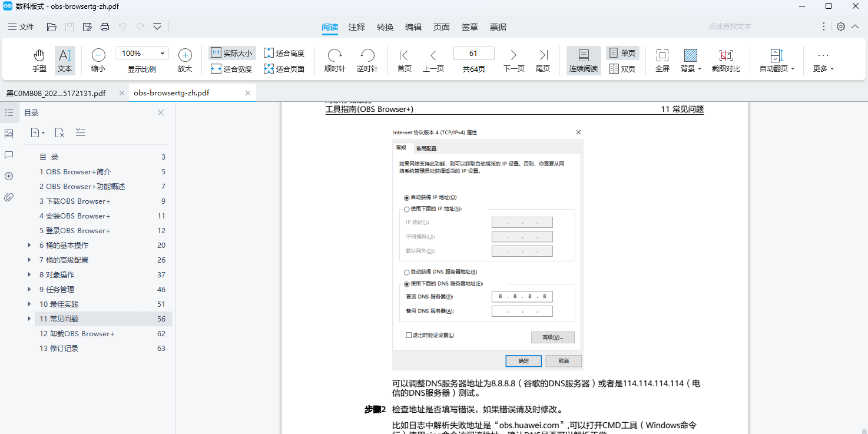Switch to double page view (双页)
The image size is (868, 434).
click(x=622, y=69)
